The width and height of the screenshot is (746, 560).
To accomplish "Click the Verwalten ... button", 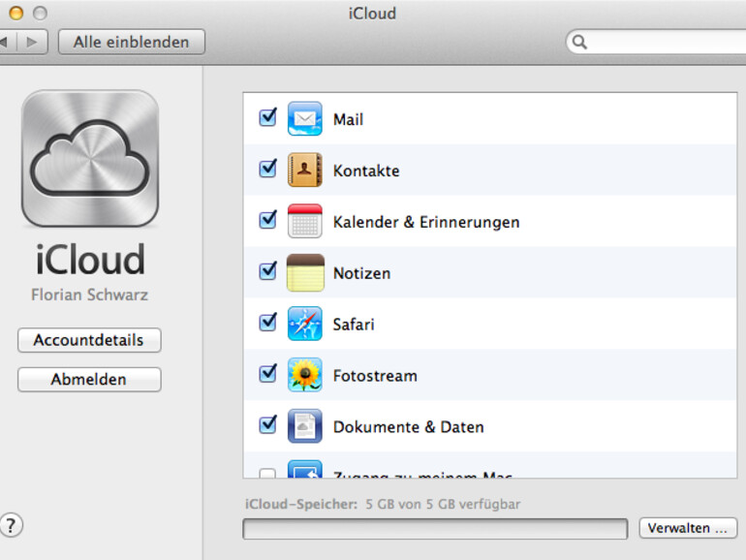I will click(x=688, y=528).
